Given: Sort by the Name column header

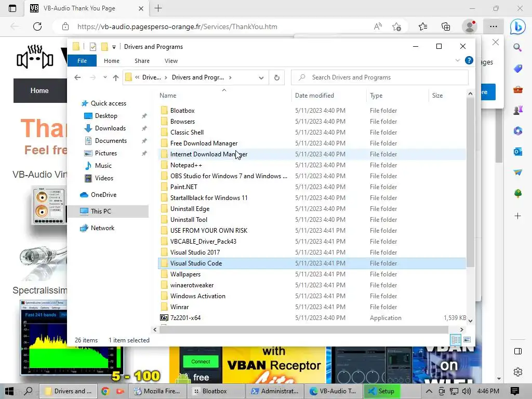Looking at the screenshot, I should tap(224, 96).
